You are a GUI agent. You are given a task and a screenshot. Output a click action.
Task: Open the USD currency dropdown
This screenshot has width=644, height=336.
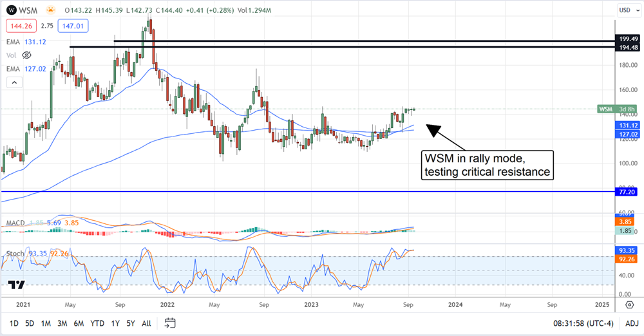tap(629, 10)
